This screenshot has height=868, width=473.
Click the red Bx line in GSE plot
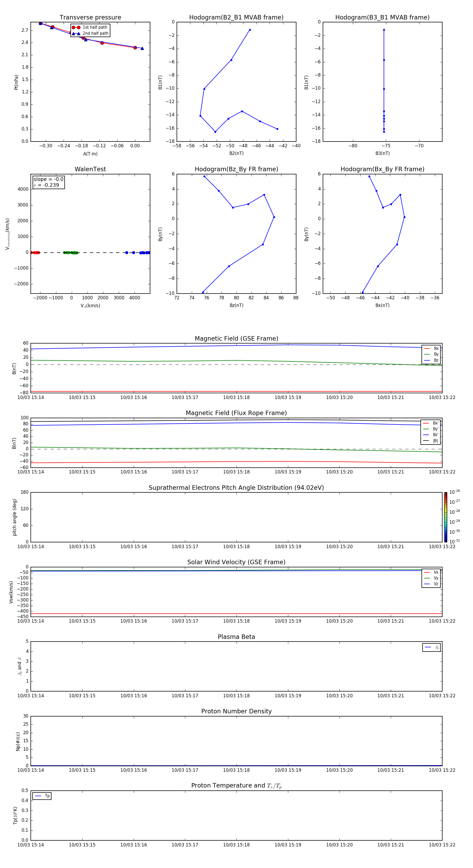(x=236, y=391)
